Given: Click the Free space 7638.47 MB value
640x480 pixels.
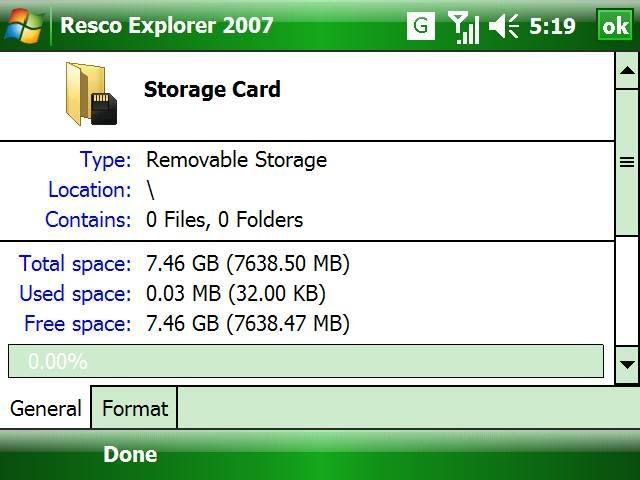Looking at the screenshot, I should [x=248, y=324].
